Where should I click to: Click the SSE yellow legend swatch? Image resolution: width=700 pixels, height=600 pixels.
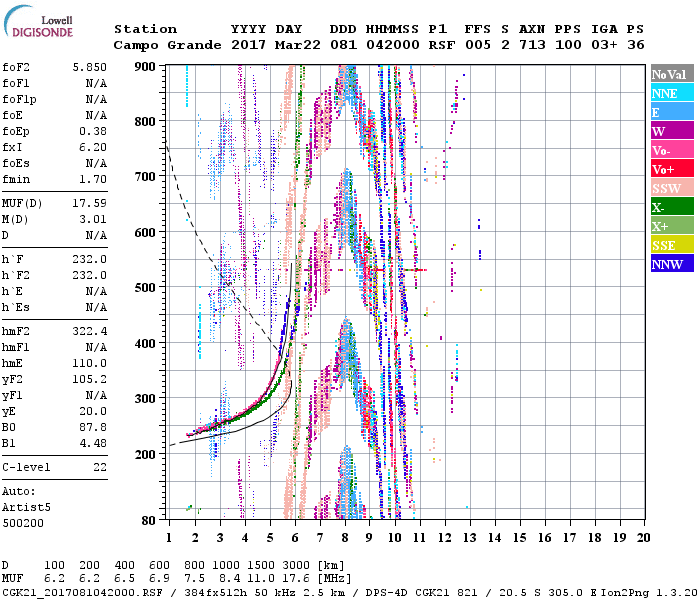pyautogui.click(x=672, y=245)
